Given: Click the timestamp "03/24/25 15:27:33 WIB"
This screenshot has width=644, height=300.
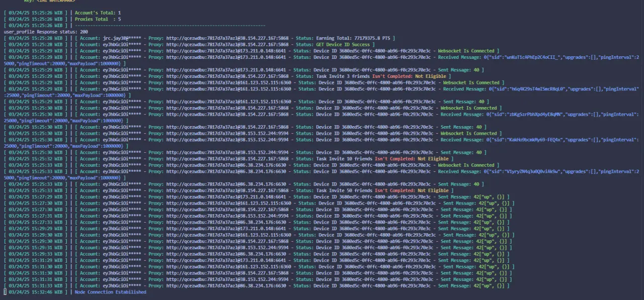Looking at the screenshot, I should tap(35, 222).
